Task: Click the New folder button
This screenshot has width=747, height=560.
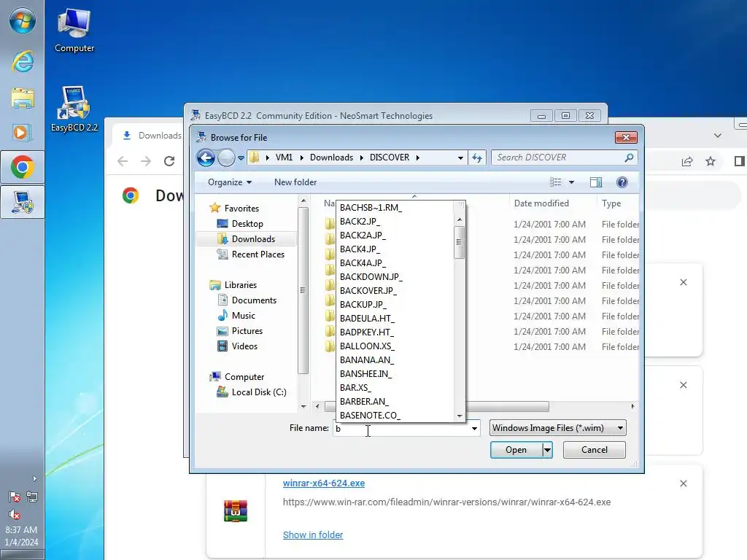Action: coord(295,182)
